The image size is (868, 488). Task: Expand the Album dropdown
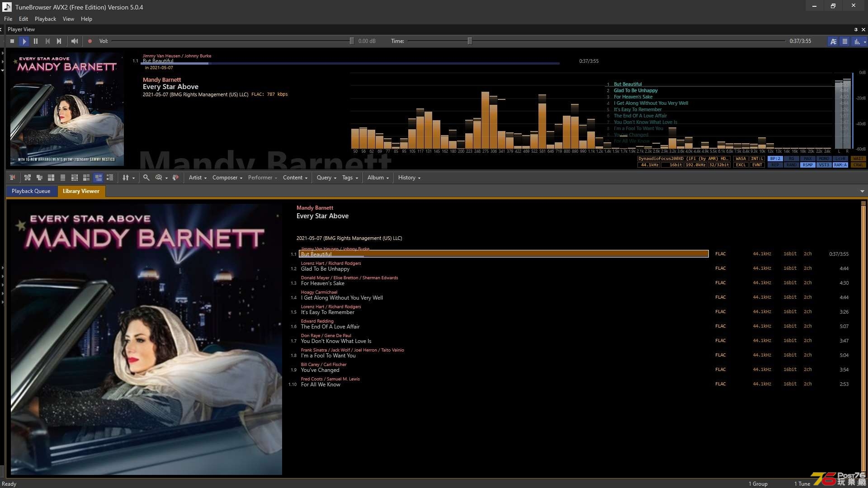click(x=378, y=178)
